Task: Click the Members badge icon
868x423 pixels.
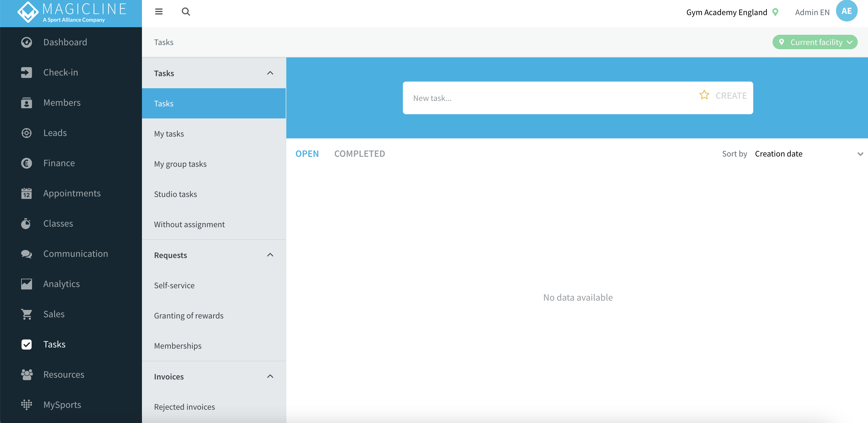Action: [26, 103]
